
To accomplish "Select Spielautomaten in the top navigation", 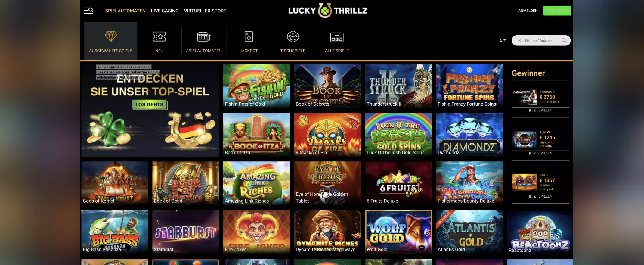I will (x=125, y=11).
